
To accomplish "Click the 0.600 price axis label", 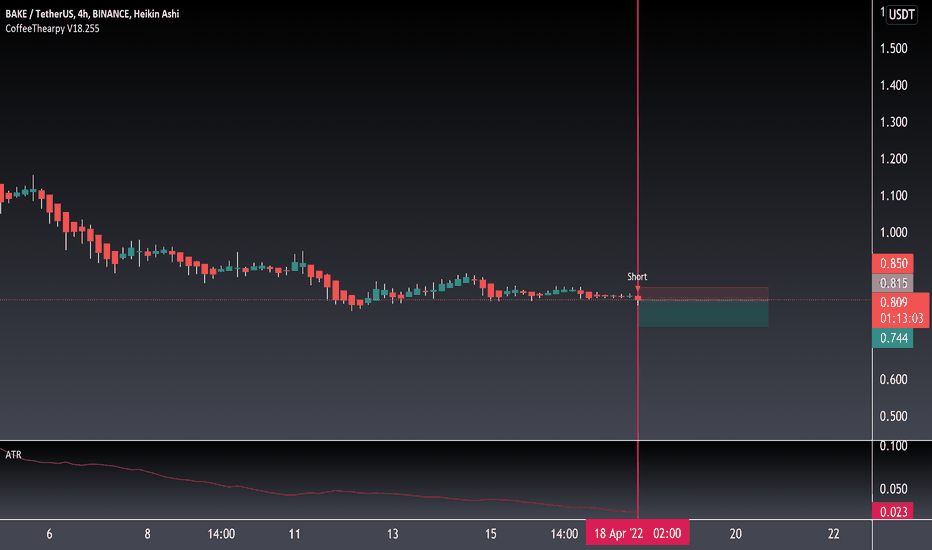I will (x=893, y=379).
